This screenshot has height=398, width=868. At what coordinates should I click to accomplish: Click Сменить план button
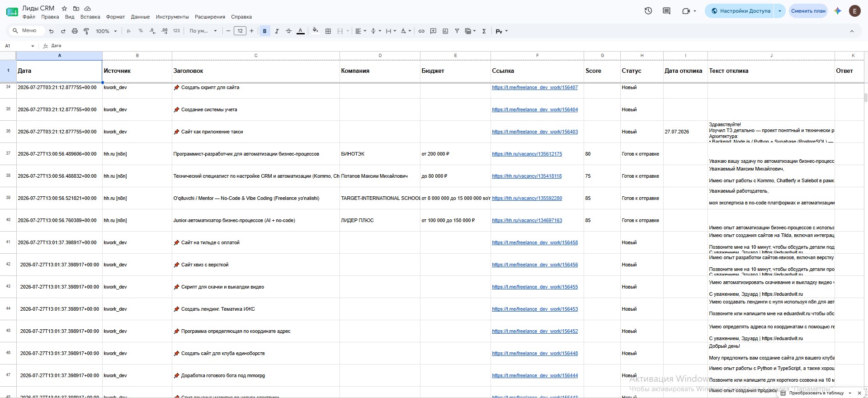point(808,11)
